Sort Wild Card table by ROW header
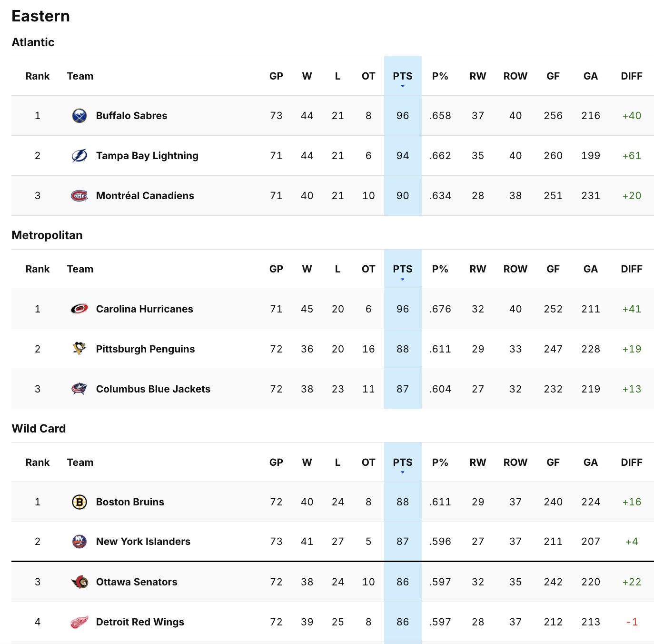The height and width of the screenshot is (644, 654). tap(515, 463)
